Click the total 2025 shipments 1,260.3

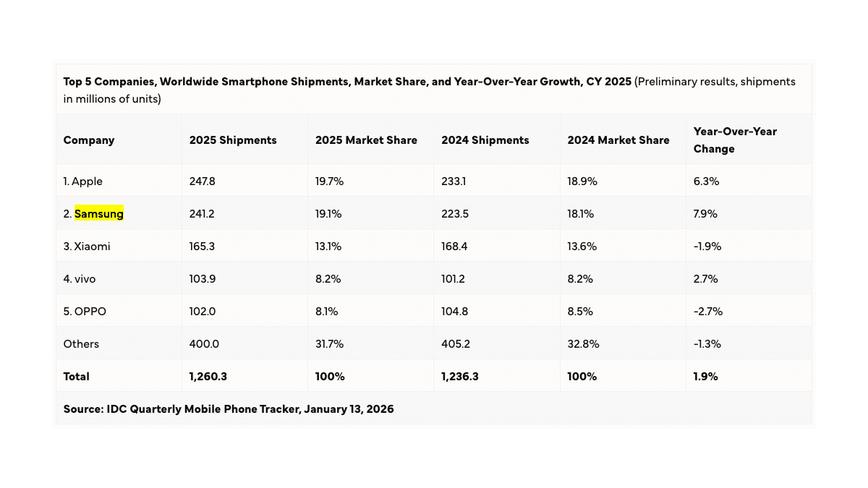click(208, 377)
